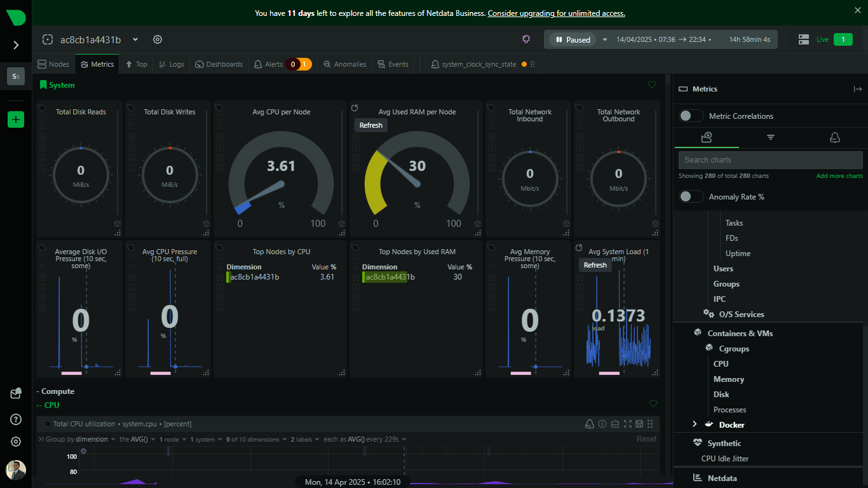Click fullscreen icon on Total CPU utilization chart
Viewport: 868px width, 488px height.
click(x=628, y=424)
